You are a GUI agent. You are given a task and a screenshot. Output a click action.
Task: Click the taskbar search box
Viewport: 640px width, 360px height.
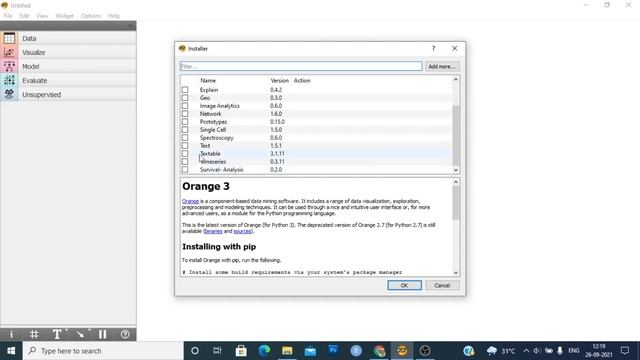103,351
